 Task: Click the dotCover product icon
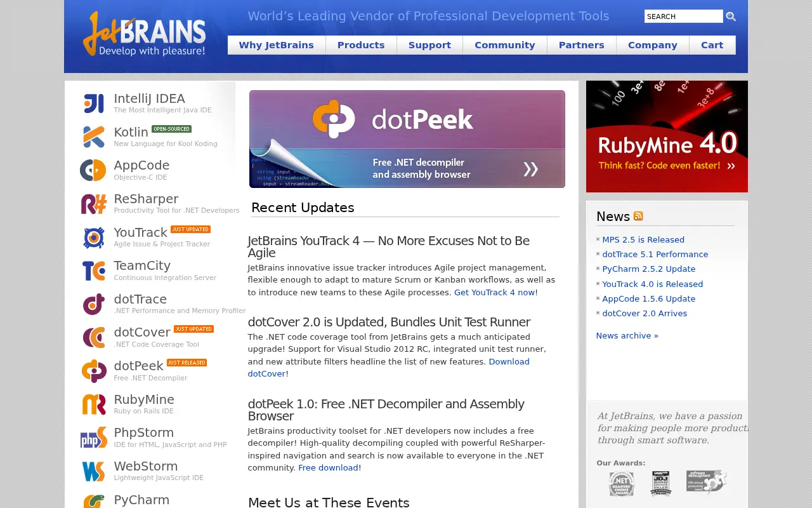[x=94, y=338]
